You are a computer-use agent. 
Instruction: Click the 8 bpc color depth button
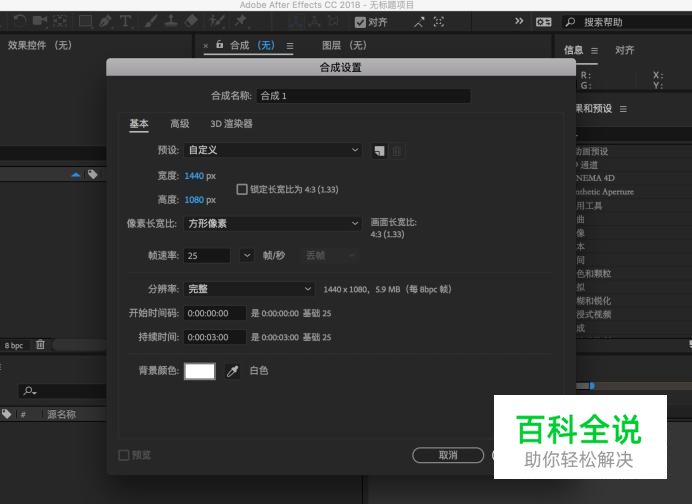click(x=14, y=345)
